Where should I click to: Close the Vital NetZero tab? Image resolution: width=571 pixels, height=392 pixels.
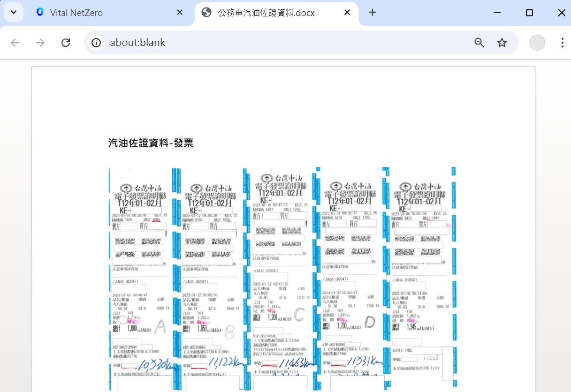(x=179, y=13)
